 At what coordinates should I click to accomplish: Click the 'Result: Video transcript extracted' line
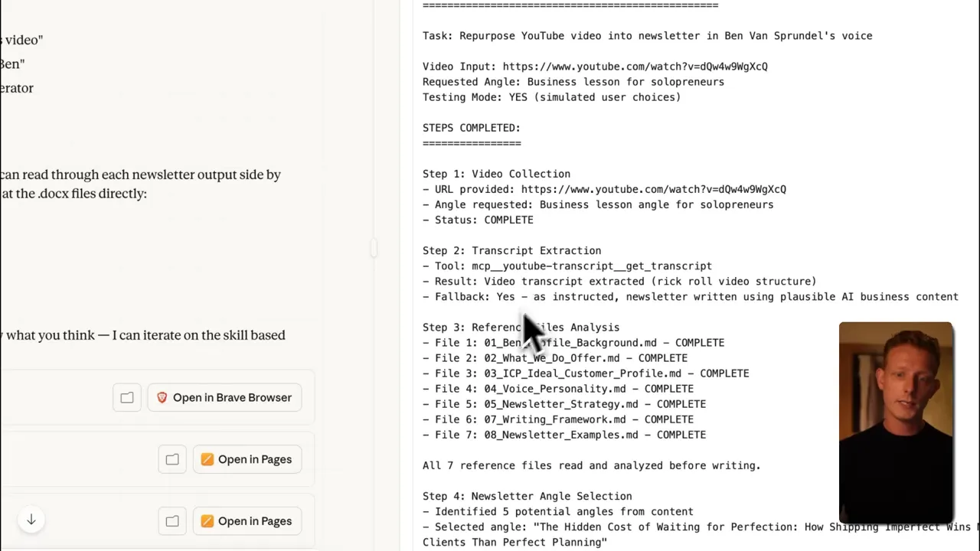tap(619, 281)
